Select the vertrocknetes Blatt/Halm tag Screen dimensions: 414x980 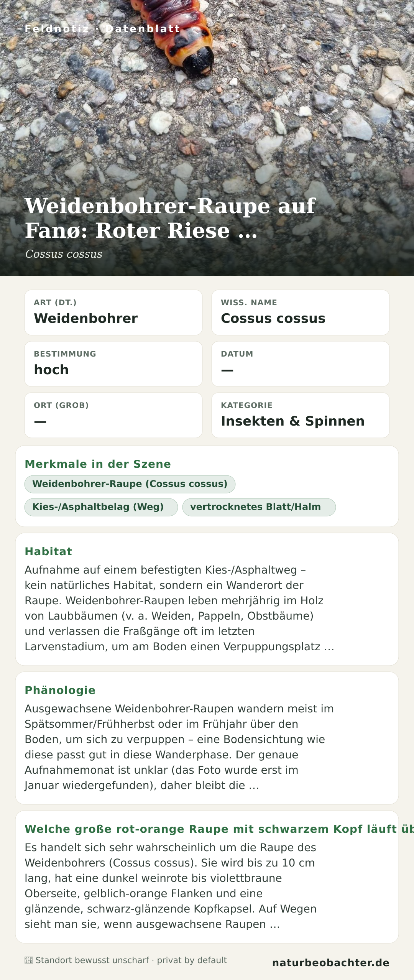(259, 507)
